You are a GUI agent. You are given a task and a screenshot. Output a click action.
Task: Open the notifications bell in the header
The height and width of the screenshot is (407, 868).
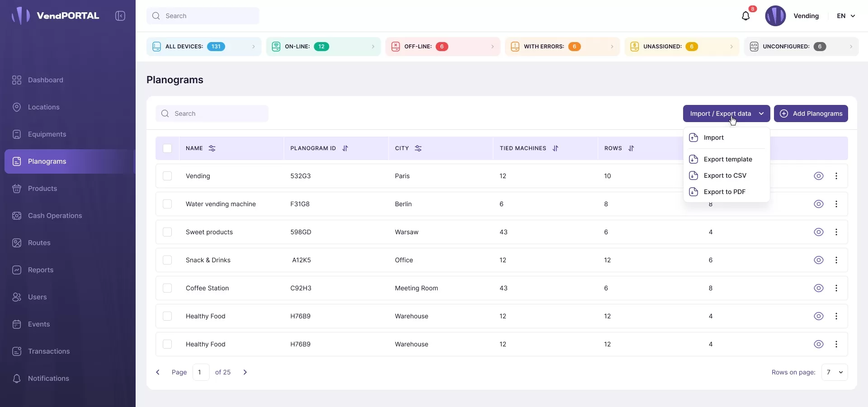point(745,16)
